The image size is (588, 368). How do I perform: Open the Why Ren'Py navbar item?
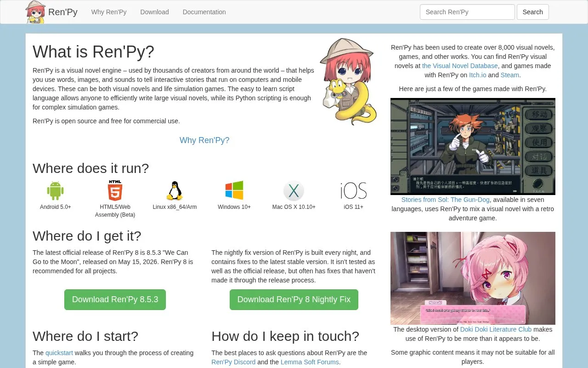point(109,12)
